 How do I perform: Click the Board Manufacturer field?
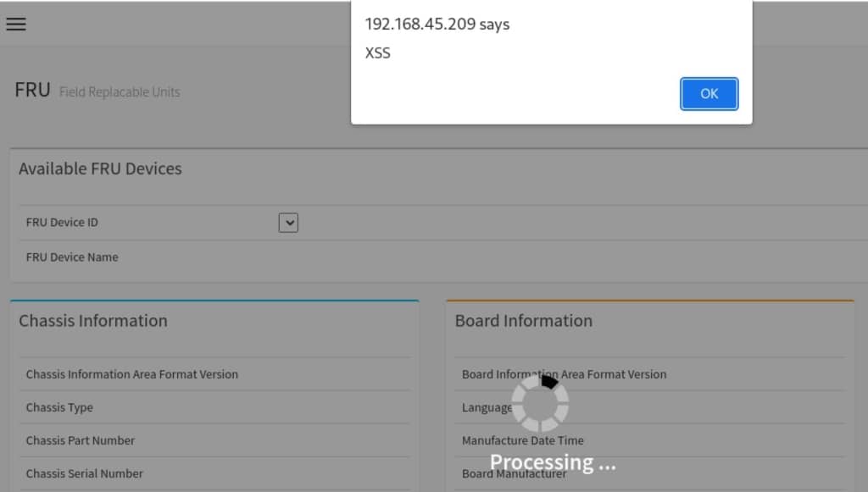tap(514, 473)
